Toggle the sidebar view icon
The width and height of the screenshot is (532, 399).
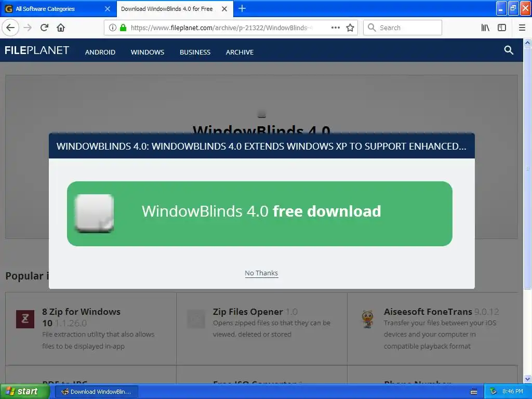click(x=502, y=28)
